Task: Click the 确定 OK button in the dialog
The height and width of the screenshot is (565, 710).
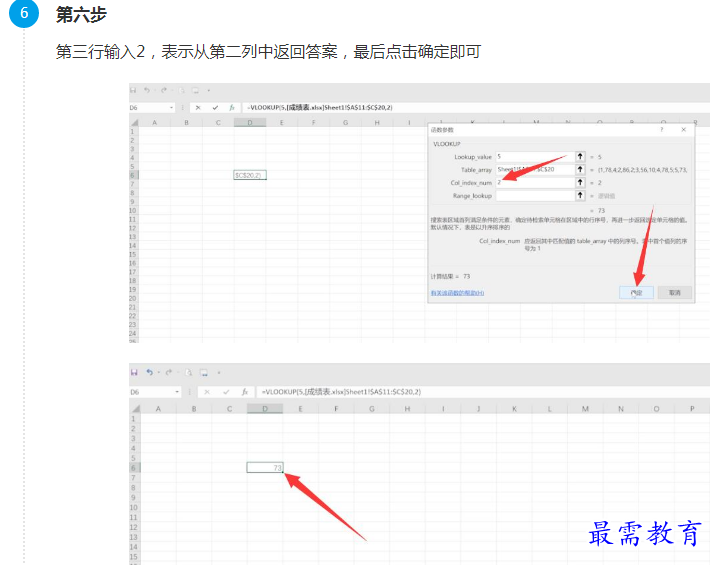Action: click(636, 292)
